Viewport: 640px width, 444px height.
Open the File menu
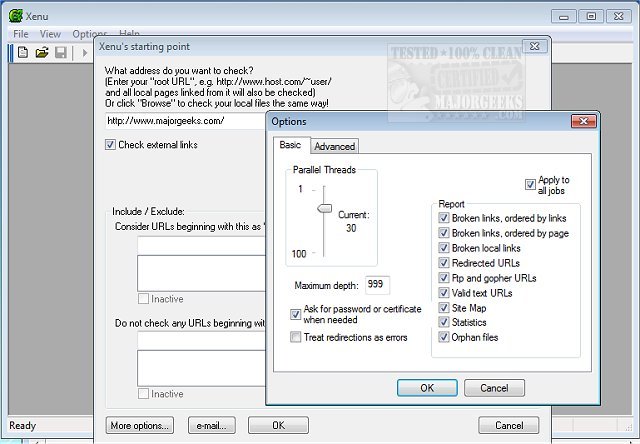click(21, 34)
